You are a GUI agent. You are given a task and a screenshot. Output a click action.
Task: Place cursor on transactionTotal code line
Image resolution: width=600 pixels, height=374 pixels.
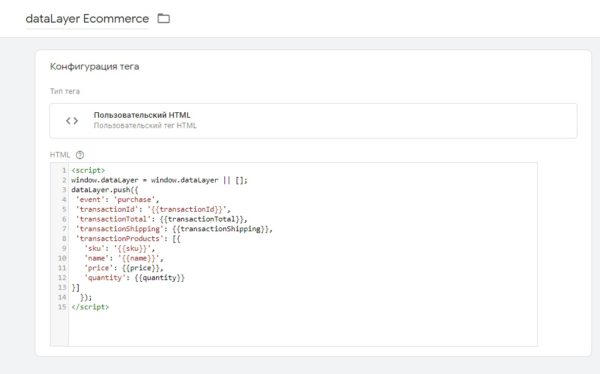[x=161, y=219]
